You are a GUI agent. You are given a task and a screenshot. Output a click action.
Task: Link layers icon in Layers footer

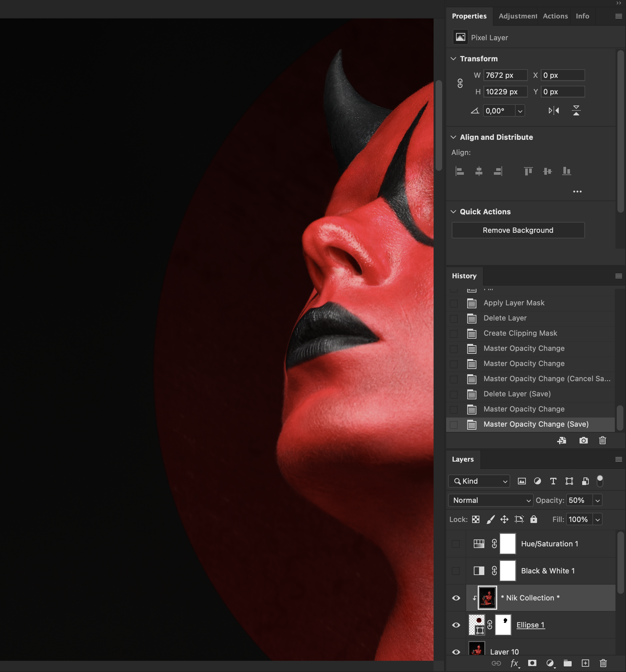point(496,663)
